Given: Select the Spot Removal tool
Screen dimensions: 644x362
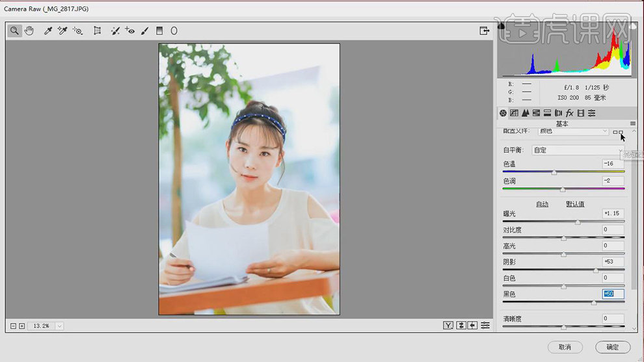Looking at the screenshot, I should [115, 31].
